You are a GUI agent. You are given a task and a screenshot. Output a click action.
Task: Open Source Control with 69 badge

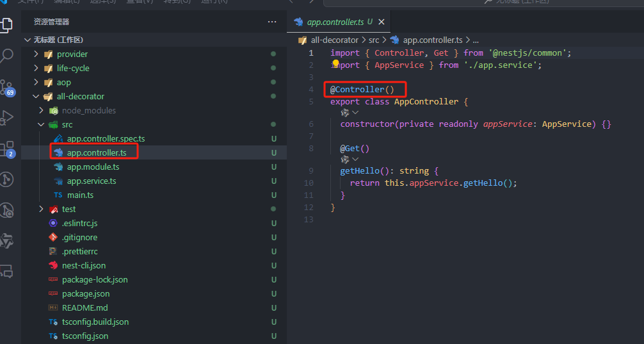(7, 88)
